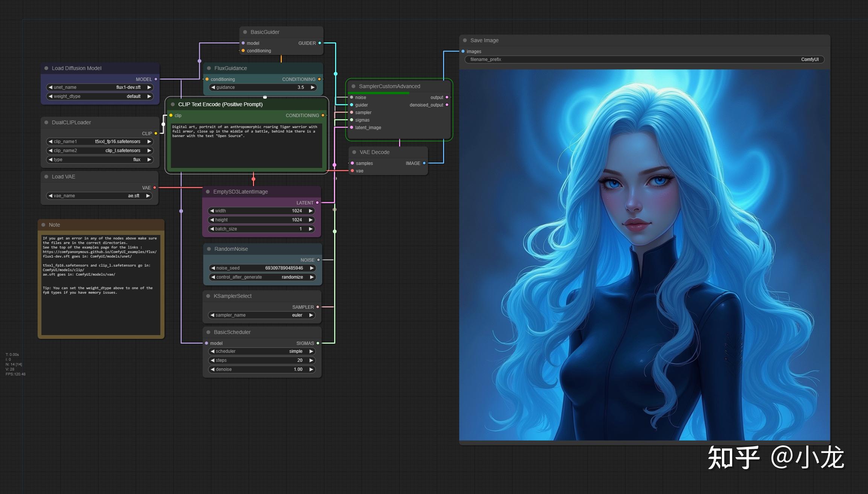
Task: Click the generated blue-haired woman image preview
Action: coord(644,255)
